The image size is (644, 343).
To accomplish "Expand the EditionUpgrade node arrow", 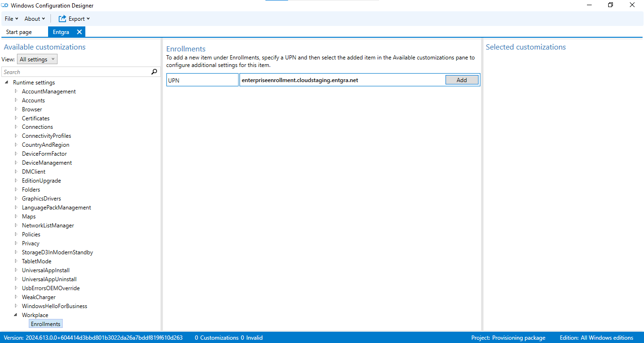I will pyautogui.click(x=16, y=180).
